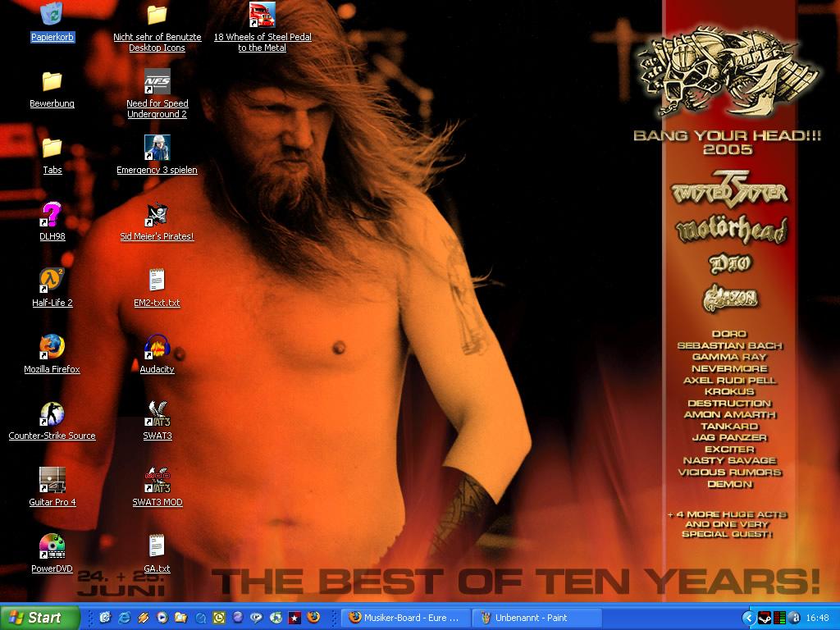
Task: Open the Windows Start menu
Action: 39,618
